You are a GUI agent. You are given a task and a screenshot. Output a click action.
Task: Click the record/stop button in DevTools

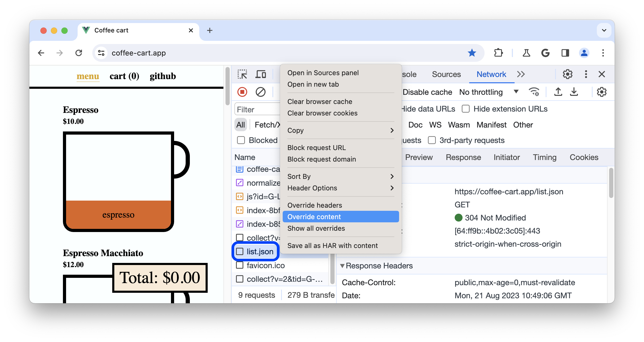click(x=242, y=92)
